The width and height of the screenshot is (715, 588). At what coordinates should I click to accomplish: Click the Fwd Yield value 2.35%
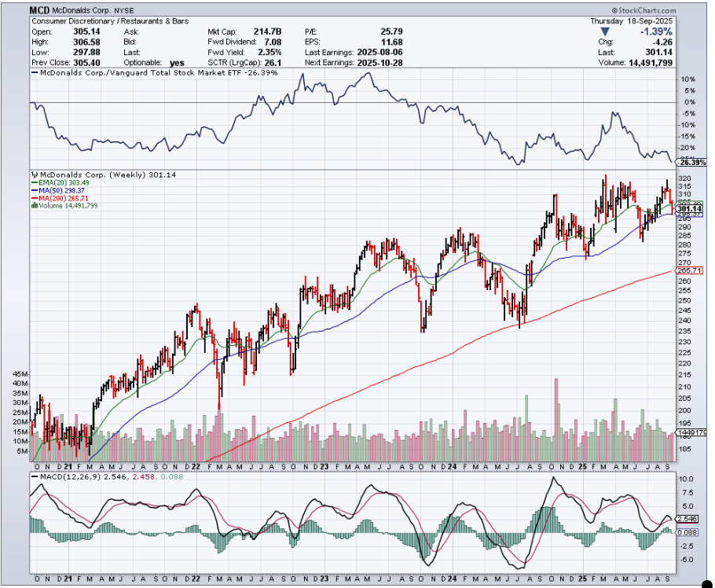coord(269,53)
